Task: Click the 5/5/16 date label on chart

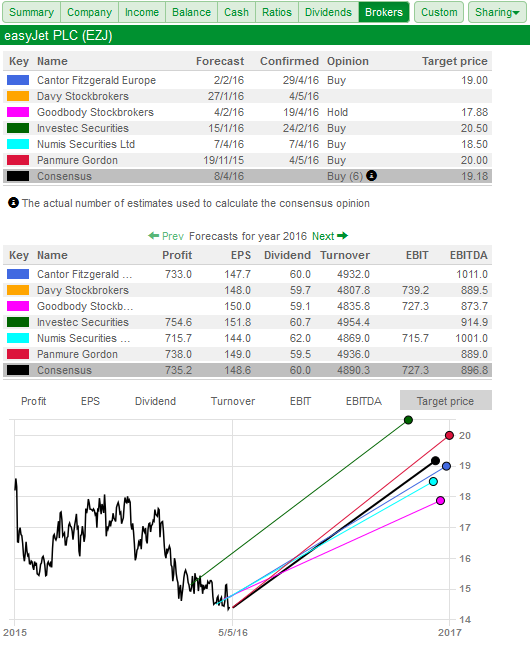Action: (233, 632)
